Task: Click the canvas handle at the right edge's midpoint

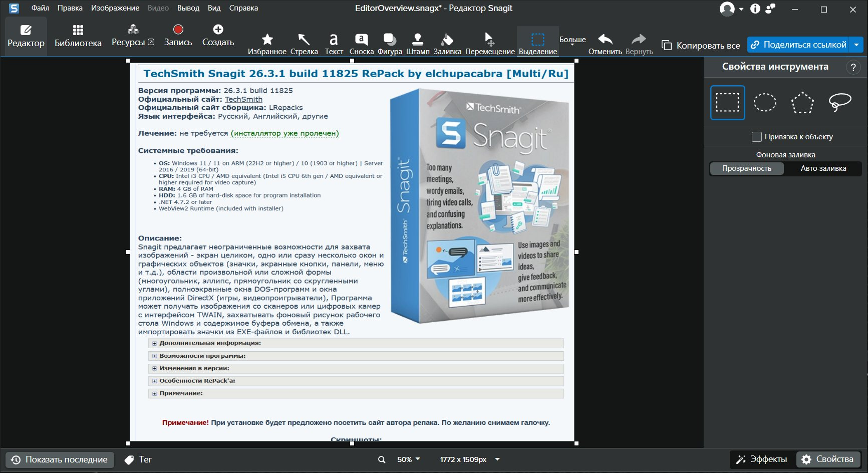Action: [x=576, y=252]
